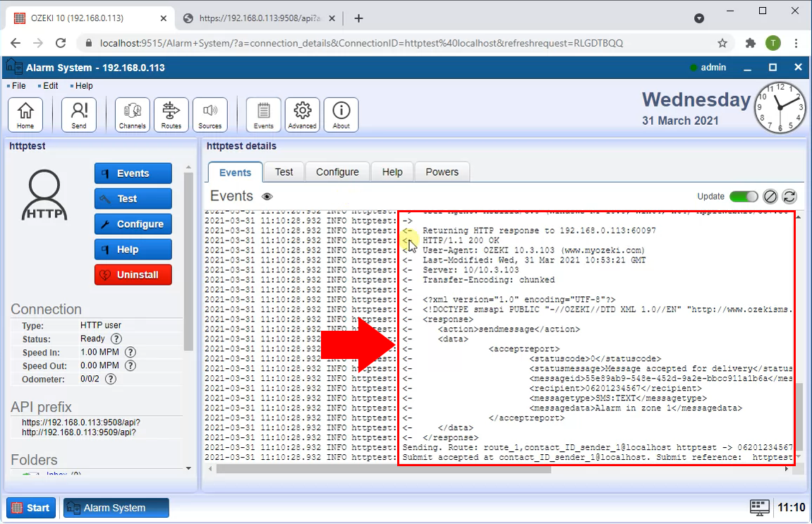Click the left panel scroll up arrow

(188, 167)
